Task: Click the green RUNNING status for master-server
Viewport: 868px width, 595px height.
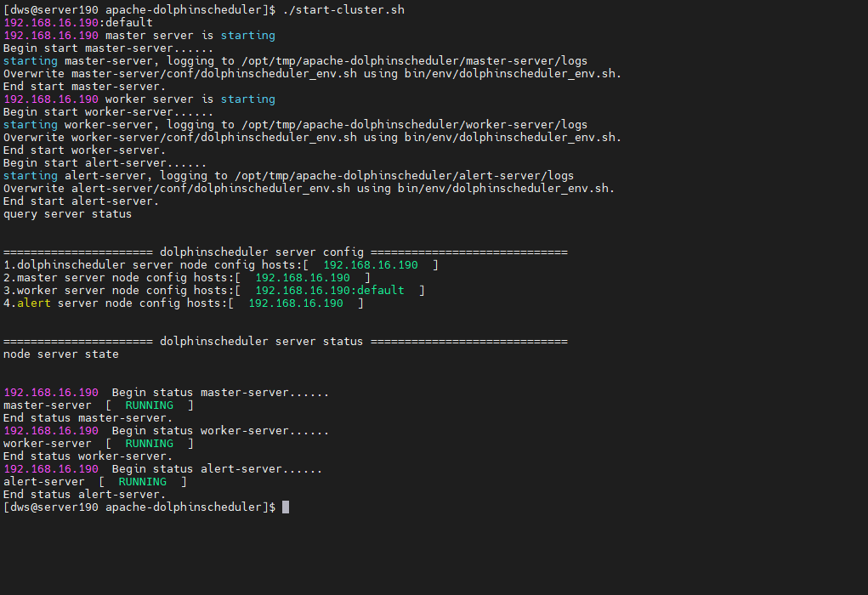Action: [149, 405]
